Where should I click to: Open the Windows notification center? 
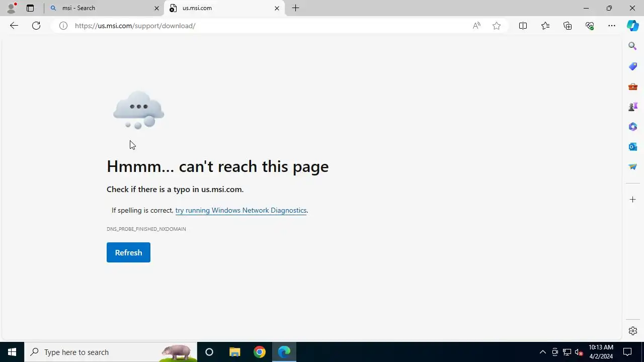click(x=627, y=352)
